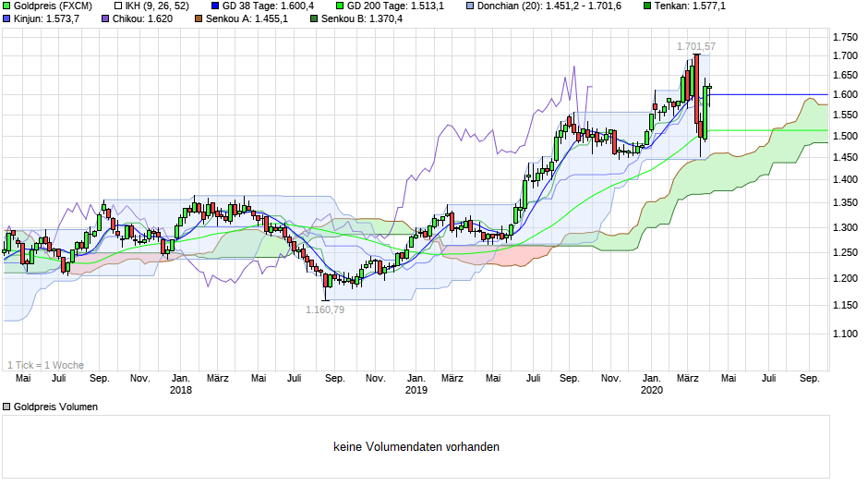Click the 1.100 price axis label
Screen dimensions: 868x486
[845, 334]
